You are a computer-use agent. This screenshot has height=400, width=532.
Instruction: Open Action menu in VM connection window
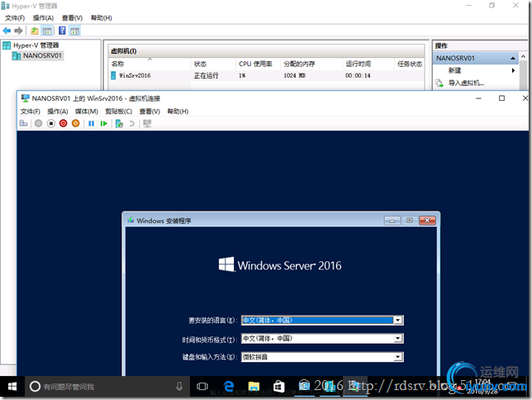[x=57, y=111]
